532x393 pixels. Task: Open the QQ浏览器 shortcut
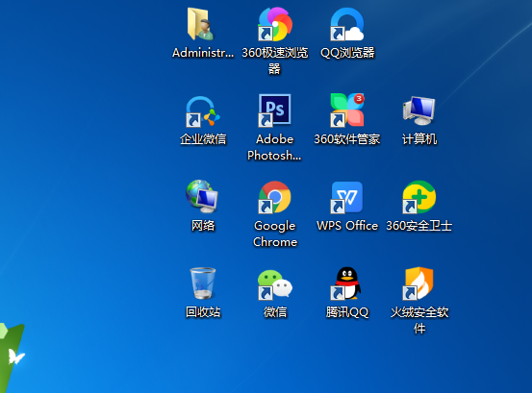tap(347, 24)
